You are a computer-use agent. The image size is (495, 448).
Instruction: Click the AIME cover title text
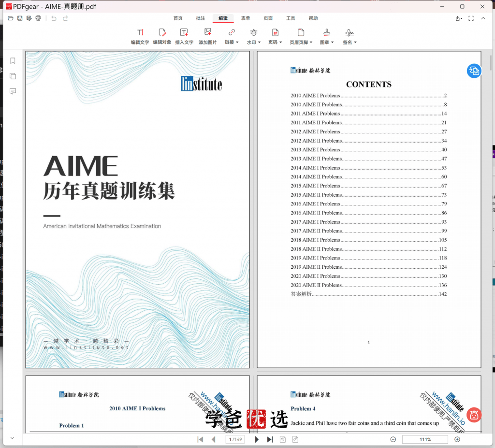tap(81, 166)
